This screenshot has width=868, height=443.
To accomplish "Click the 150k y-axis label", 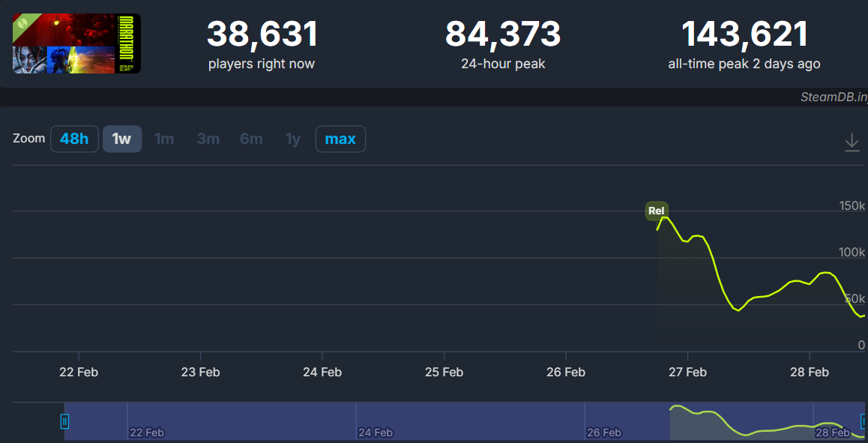I will [x=852, y=205].
